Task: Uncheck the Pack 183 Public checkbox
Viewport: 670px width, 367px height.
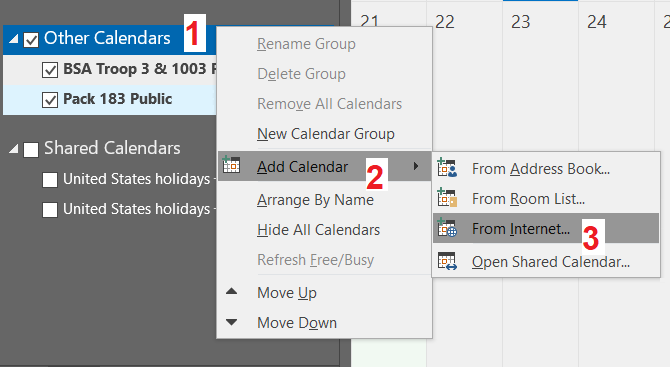Action: [50, 100]
